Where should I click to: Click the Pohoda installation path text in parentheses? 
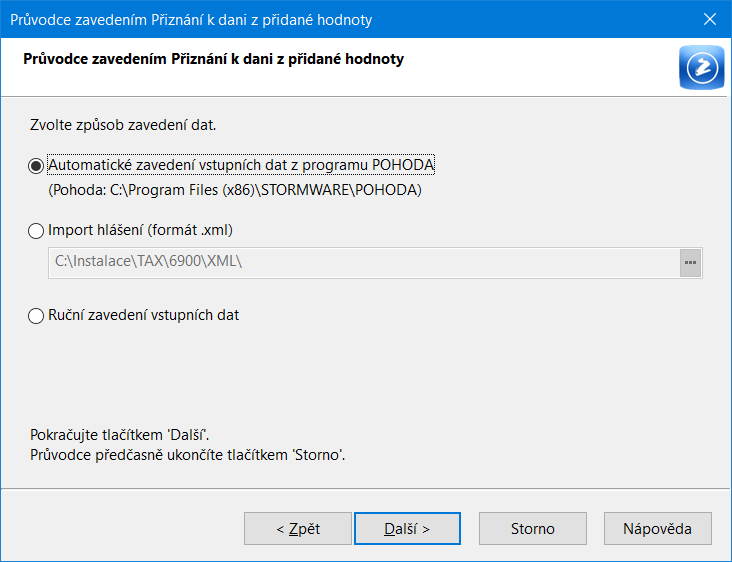pos(235,190)
